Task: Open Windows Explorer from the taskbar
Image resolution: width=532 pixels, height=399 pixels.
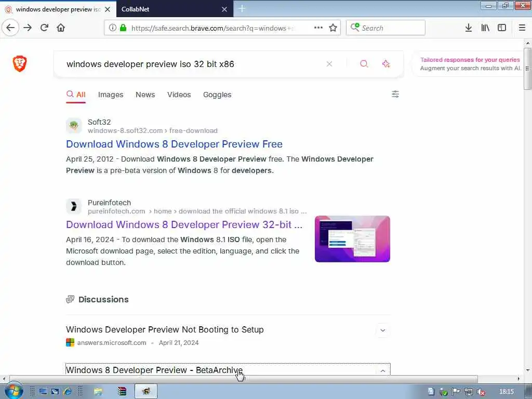Action: tap(98, 392)
